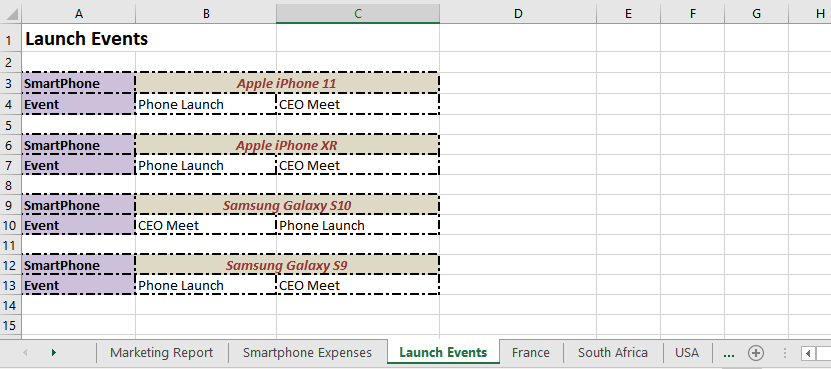Select column A header
The image size is (831, 369).
click(x=78, y=14)
